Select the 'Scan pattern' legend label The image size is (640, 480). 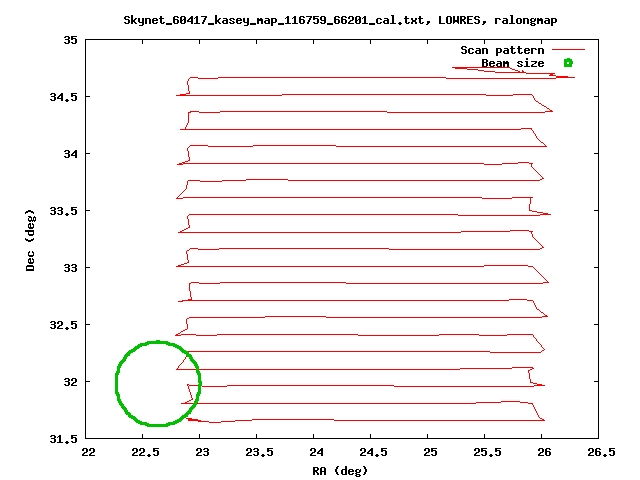[x=502, y=50]
